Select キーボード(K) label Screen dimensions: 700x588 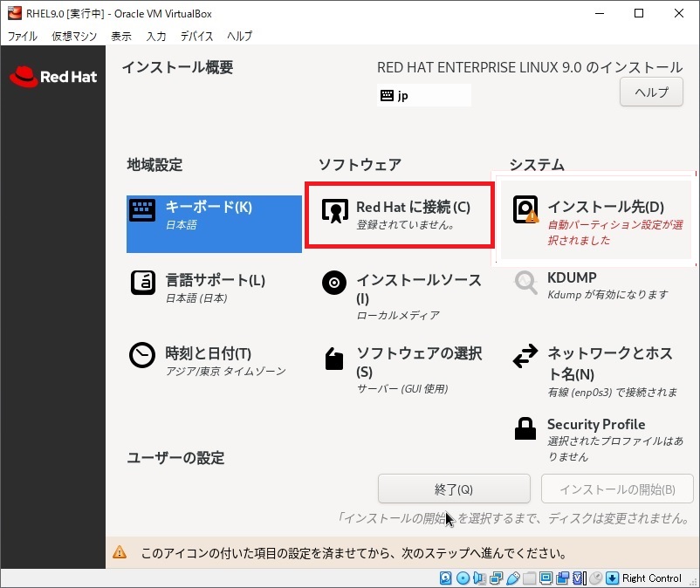[209, 207]
